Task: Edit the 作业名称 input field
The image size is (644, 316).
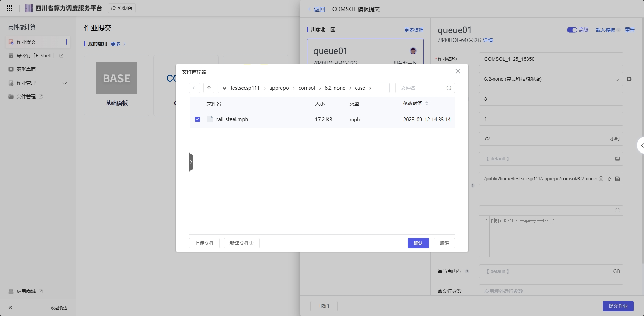Action: (x=551, y=59)
